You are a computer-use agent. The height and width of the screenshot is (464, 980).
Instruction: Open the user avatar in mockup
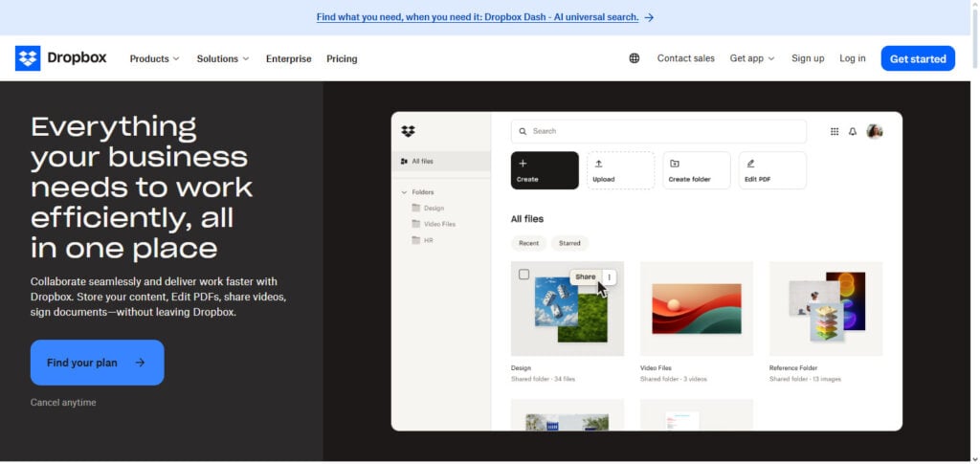point(875,131)
